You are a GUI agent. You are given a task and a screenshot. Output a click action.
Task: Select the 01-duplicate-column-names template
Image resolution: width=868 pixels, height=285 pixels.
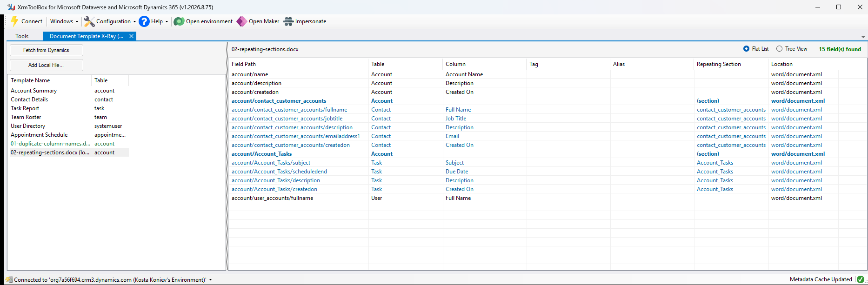click(68, 144)
